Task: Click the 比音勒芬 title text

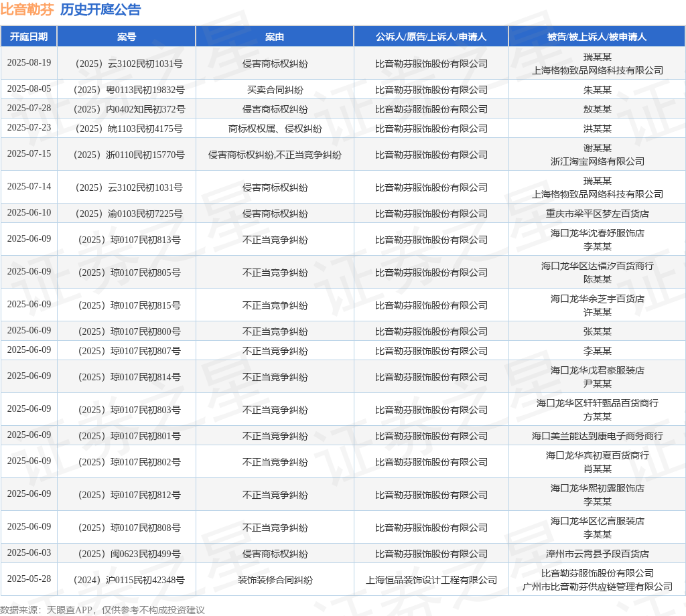Action: click(x=27, y=9)
